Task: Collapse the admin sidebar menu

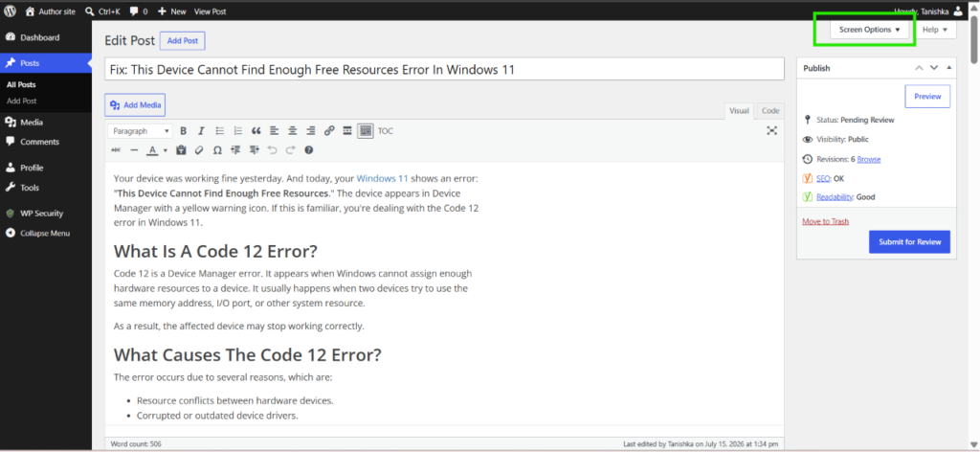Action: 46,234
